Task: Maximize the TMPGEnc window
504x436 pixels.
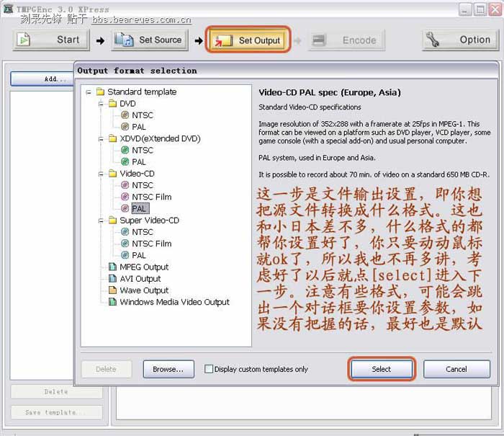Action: [x=480, y=9]
